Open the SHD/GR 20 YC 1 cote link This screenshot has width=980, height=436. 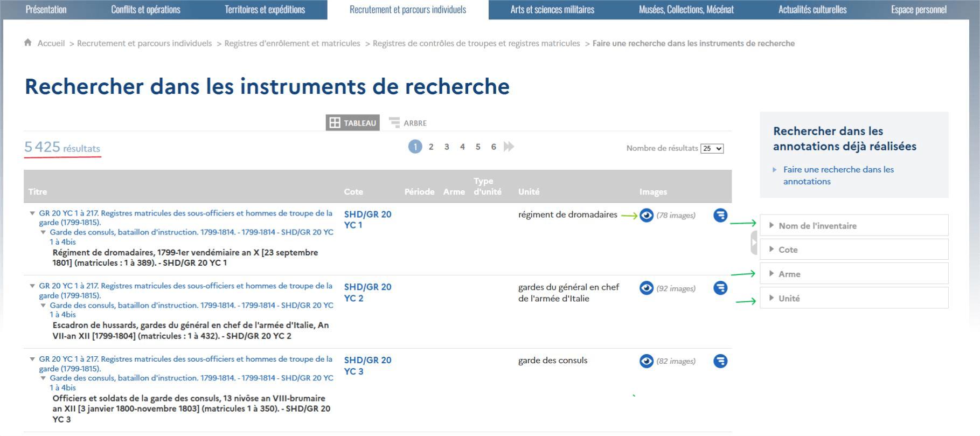click(x=367, y=219)
